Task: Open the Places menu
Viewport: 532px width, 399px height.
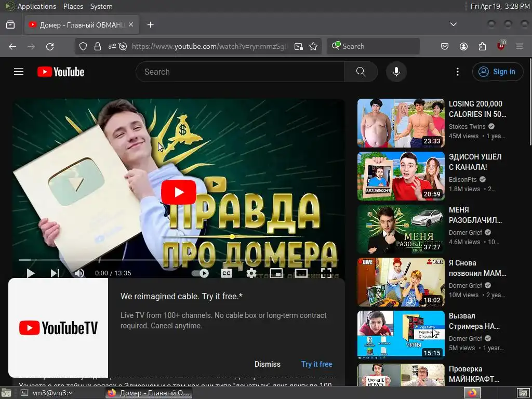Action: point(73,6)
